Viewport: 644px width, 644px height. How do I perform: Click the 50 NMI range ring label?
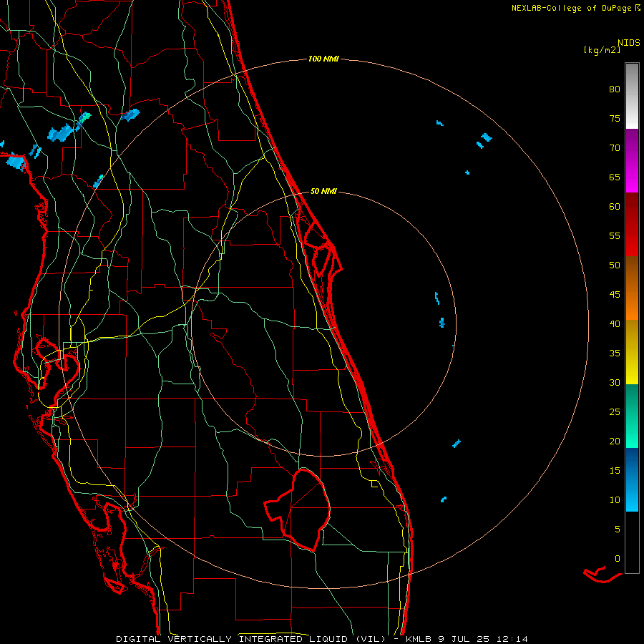[323, 191]
